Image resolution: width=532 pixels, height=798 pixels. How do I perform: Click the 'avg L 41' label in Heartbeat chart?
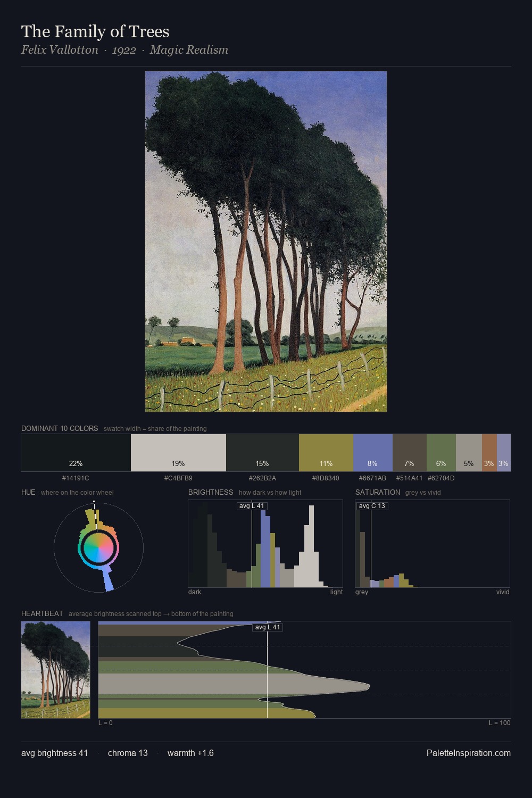click(x=268, y=627)
